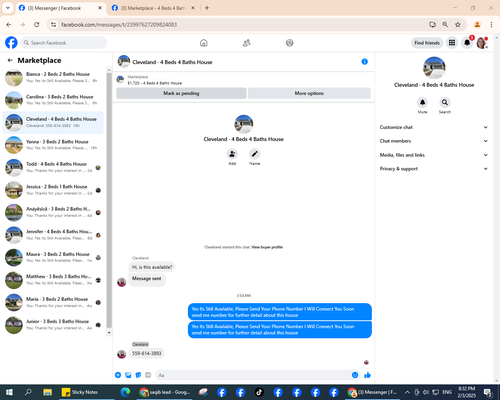Open Windows Start menu

tap(9, 392)
